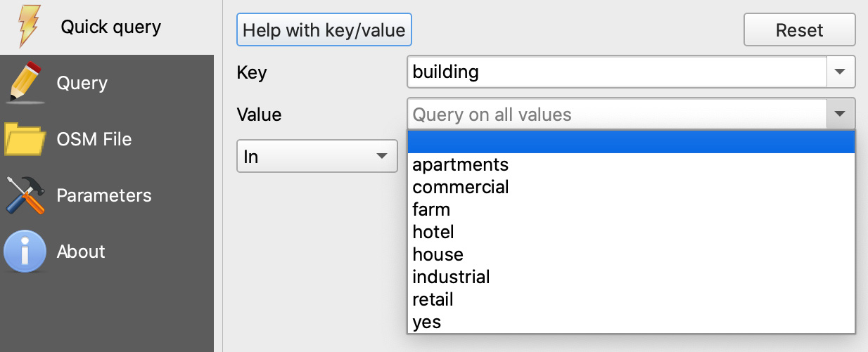Click the Reset button
Viewport: 868px width, 352px height.
(800, 30)
